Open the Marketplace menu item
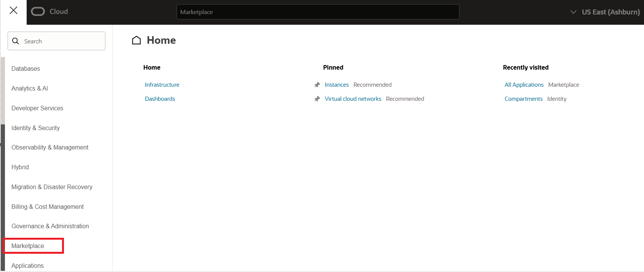644x272 pixels. (28, 246)
